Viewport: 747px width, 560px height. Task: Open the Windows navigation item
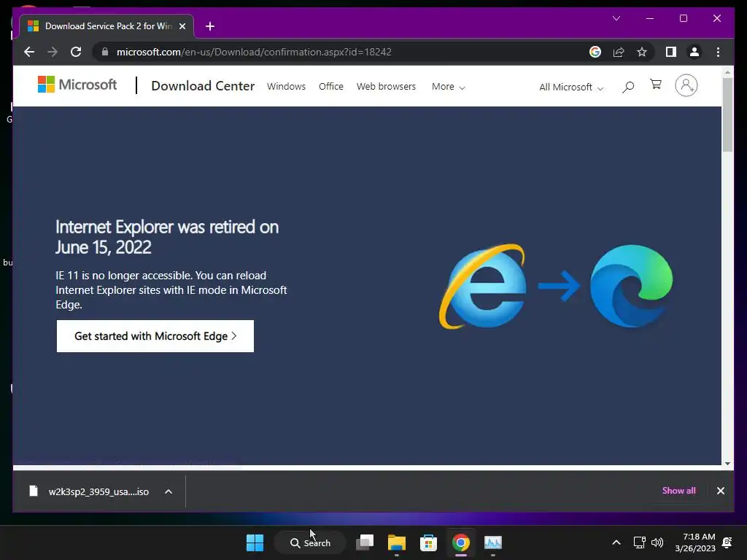click(x=286, y=87)
